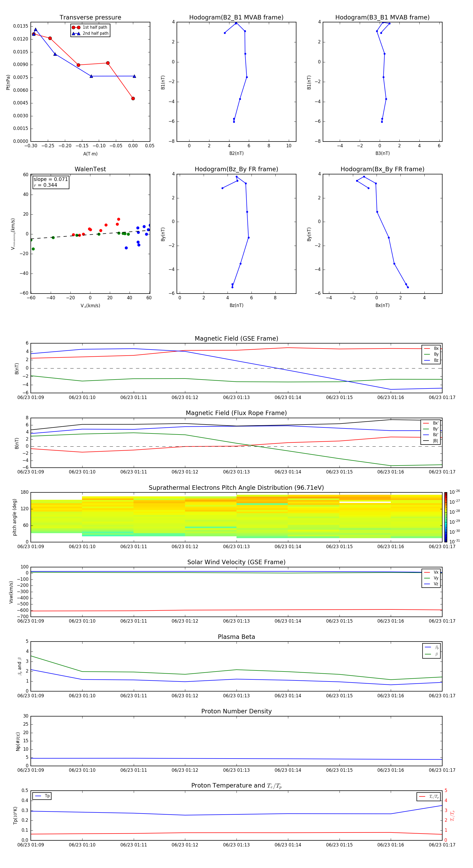Click the "WalenTest" plot title
The height and width of the screenshot is (868, 473).
point(90,169)
